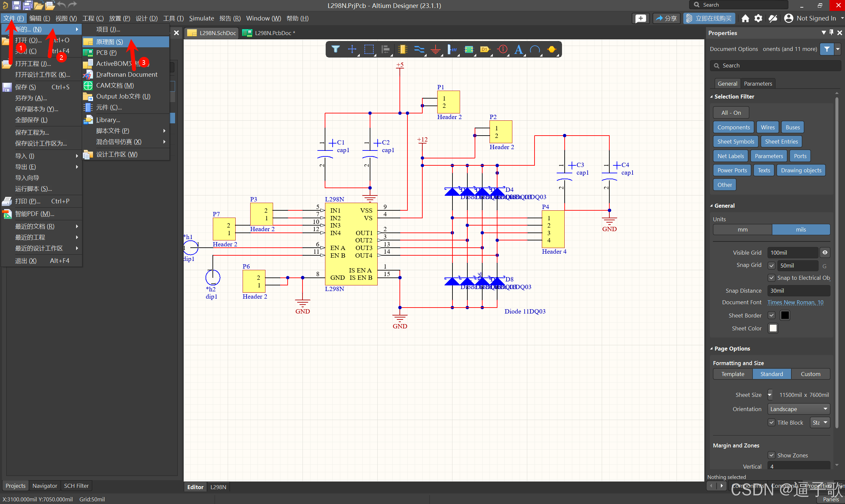Collapse the Selection Filter section
Image resolution: width=845 pixels, height=504 pixels.
point(711,97)
